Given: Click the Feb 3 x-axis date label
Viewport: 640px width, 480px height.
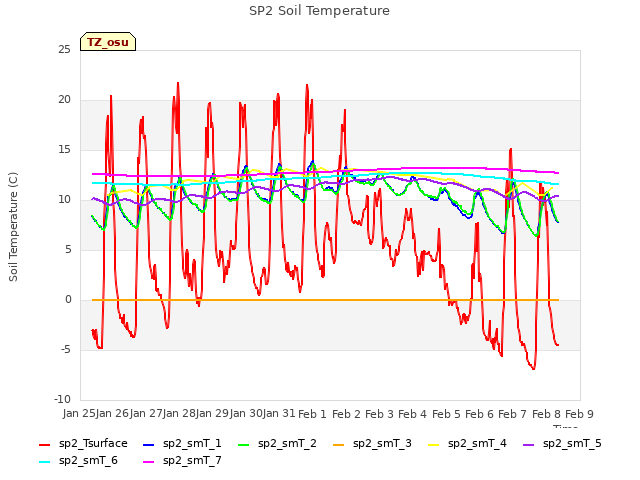Looking at the screenshot, I should coord(379,414).
